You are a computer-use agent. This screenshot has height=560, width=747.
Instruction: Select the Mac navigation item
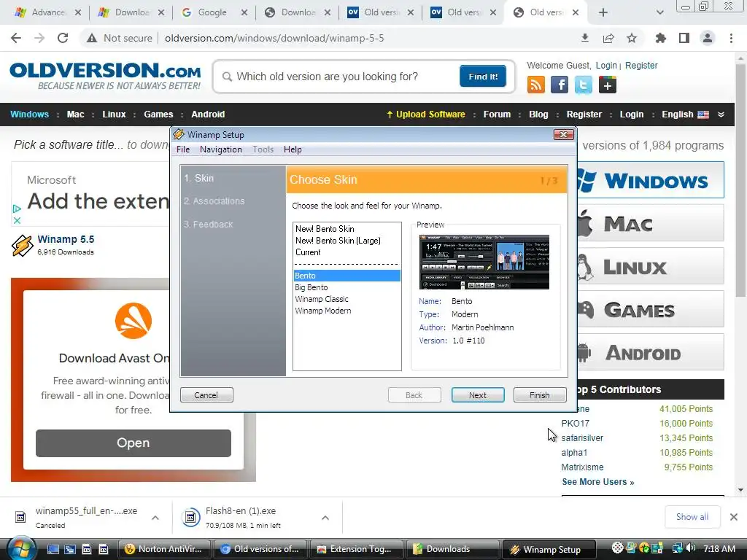coord(75,114)
